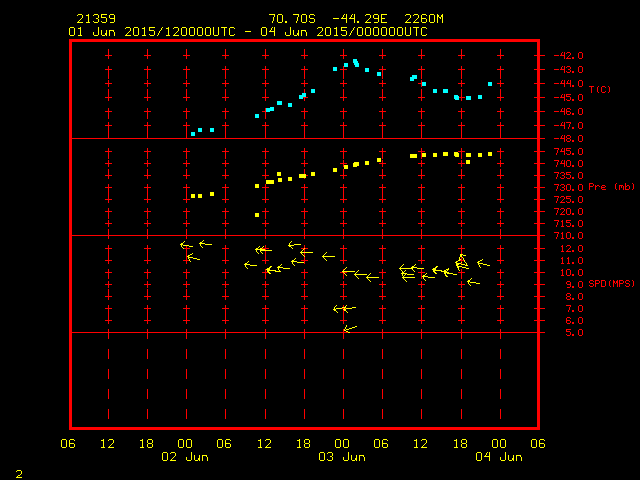Select the -47.0 temperature tick value
640x480 pixels.
point(569,126)
